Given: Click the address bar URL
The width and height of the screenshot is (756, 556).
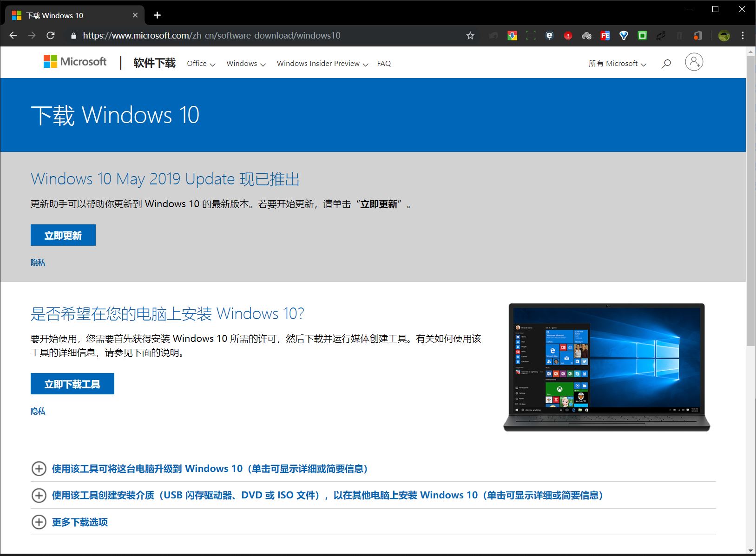Looking at the screenshot, I should point(211,36).
